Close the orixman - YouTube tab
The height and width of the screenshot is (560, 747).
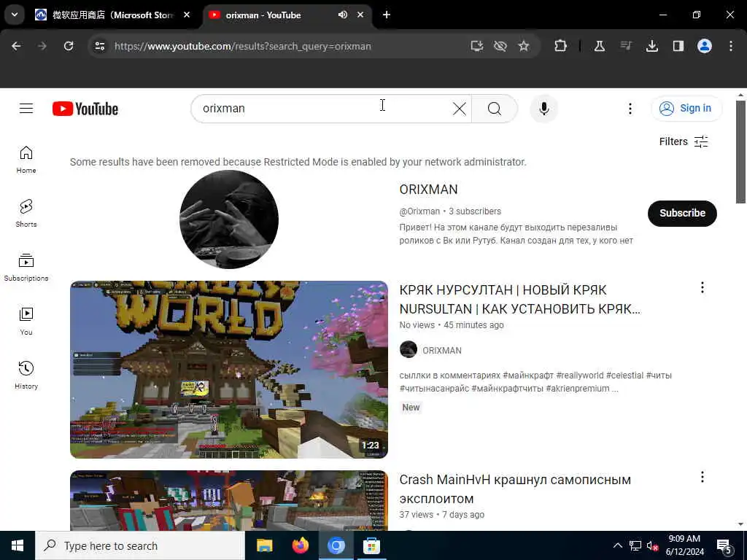(360, 15)
